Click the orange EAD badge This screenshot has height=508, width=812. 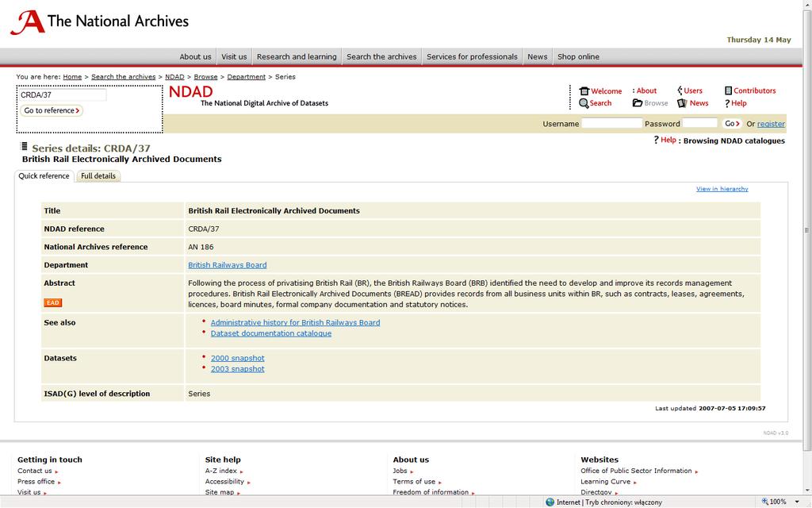coord(53,302)
